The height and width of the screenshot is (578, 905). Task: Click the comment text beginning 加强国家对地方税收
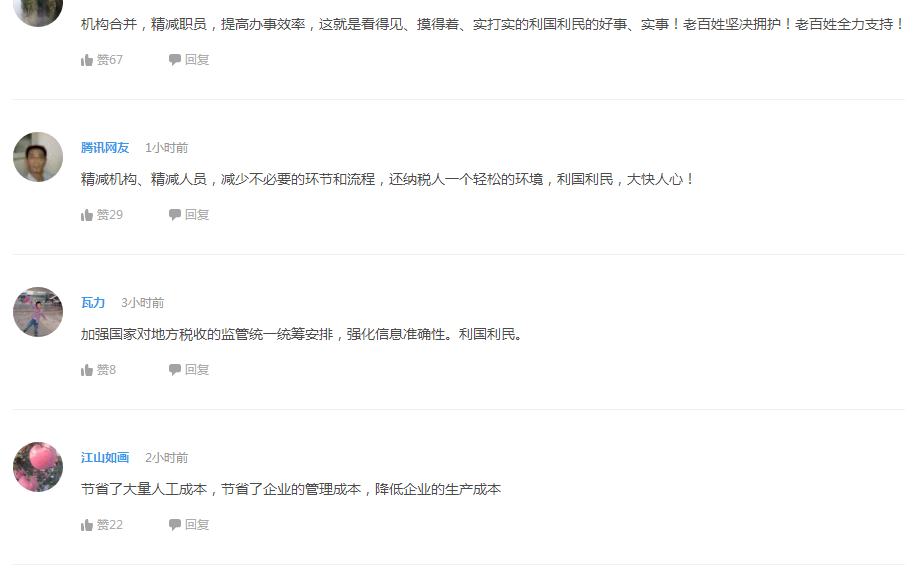[x=303, y=334]
